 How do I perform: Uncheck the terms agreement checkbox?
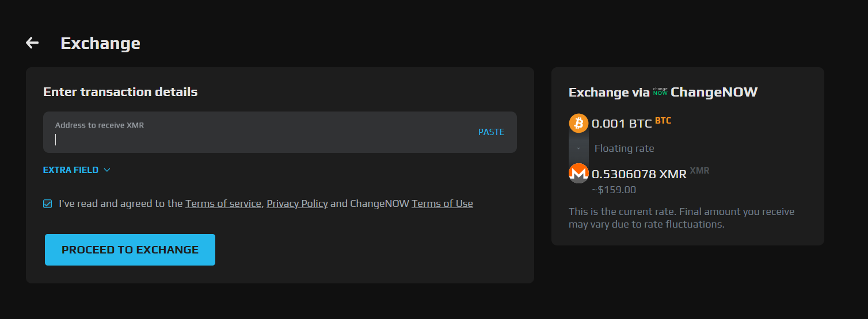(48, 203)
